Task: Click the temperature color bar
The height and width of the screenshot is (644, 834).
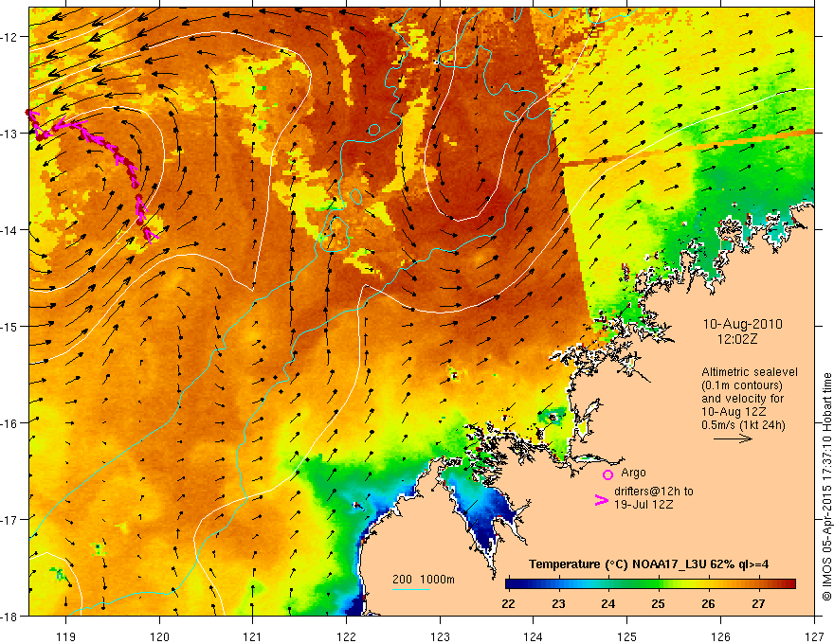Action: [650, 584]
